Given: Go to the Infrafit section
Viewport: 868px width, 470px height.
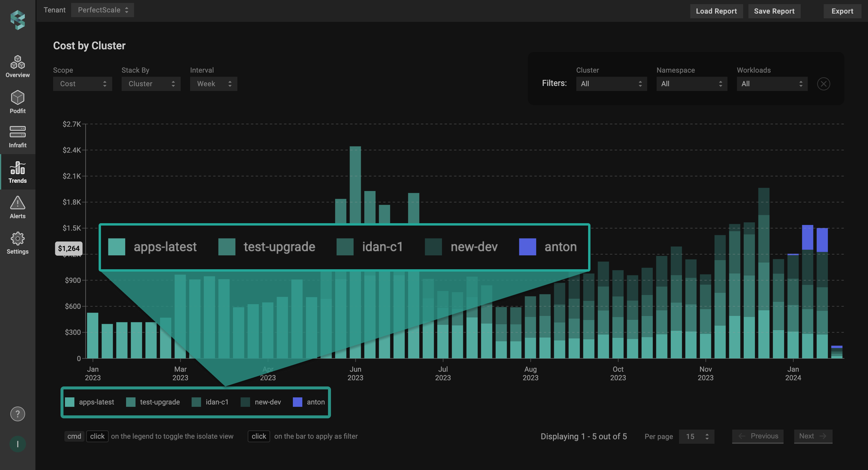Looking at the screenshot, I should pyautogui.click(x=17, y=136).
